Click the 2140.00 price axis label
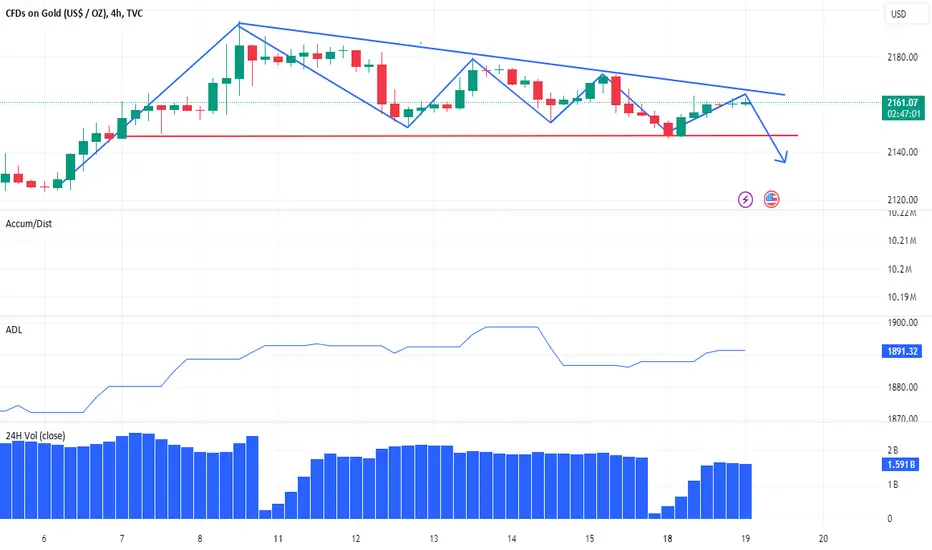932x550 pixels. 902,152
